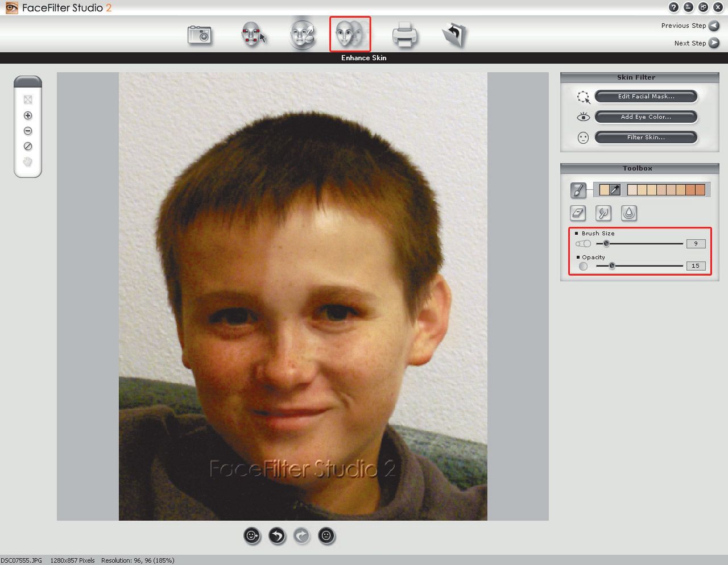Click the slashed-circle reset zoom icon
This screenshot has width=728, height=565.
[28, 146]
